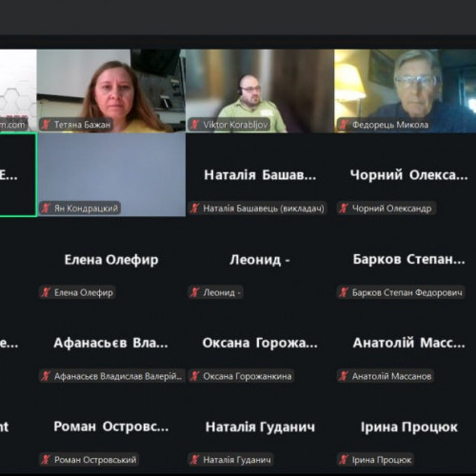Screen dimensions: 476x476
Task: Click muted mic icon beside Елена Олефир
Action: pyautogui.click(x=46, y=292)
